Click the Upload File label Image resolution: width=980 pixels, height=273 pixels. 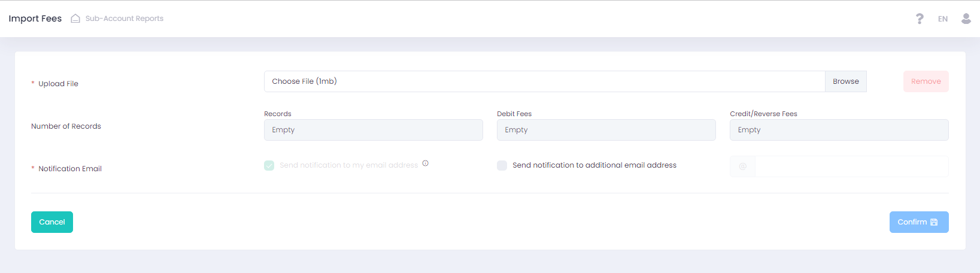(x=58, y=84)
